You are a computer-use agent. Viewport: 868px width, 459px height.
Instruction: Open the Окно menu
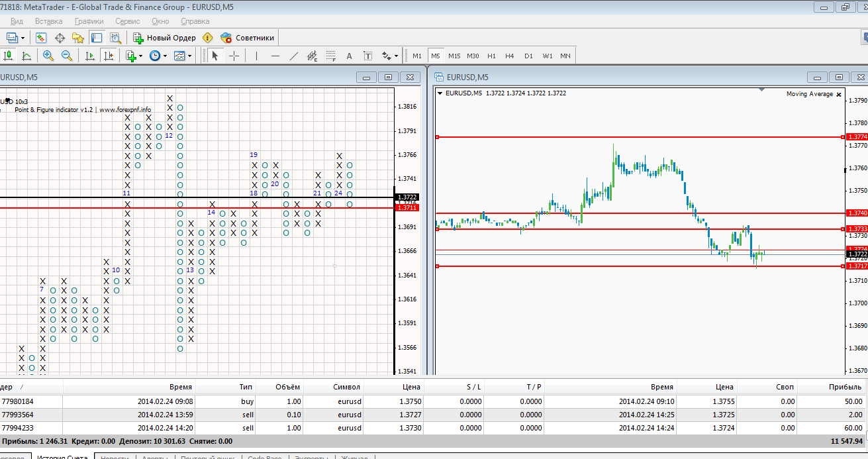point(160,21)
